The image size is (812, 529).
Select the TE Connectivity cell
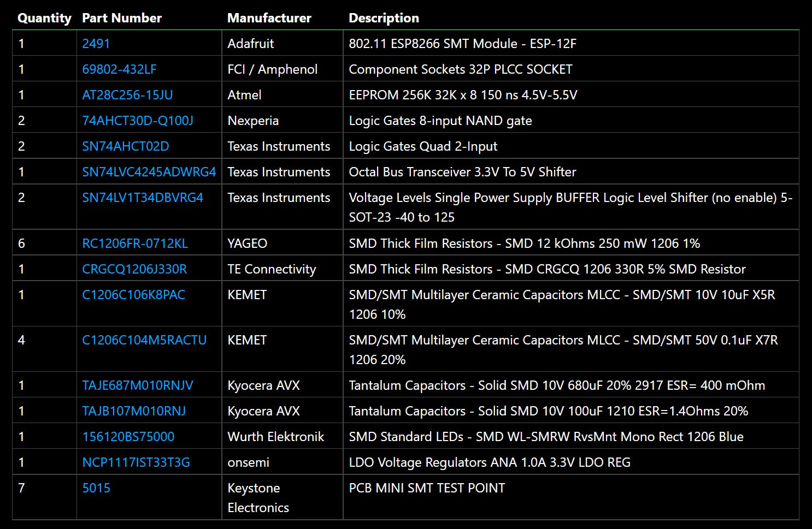coord(282,269)
